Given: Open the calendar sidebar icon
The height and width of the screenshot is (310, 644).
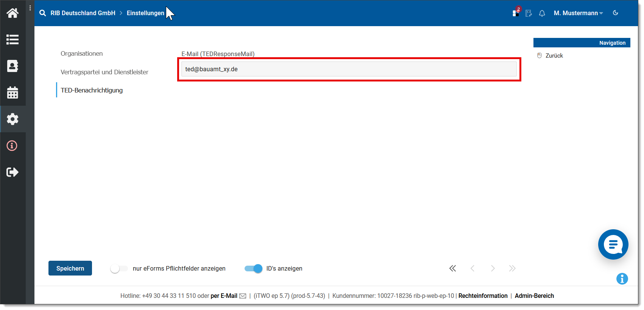Looking at the screenshot, I should pyautogui.click(x=12, y=92).
